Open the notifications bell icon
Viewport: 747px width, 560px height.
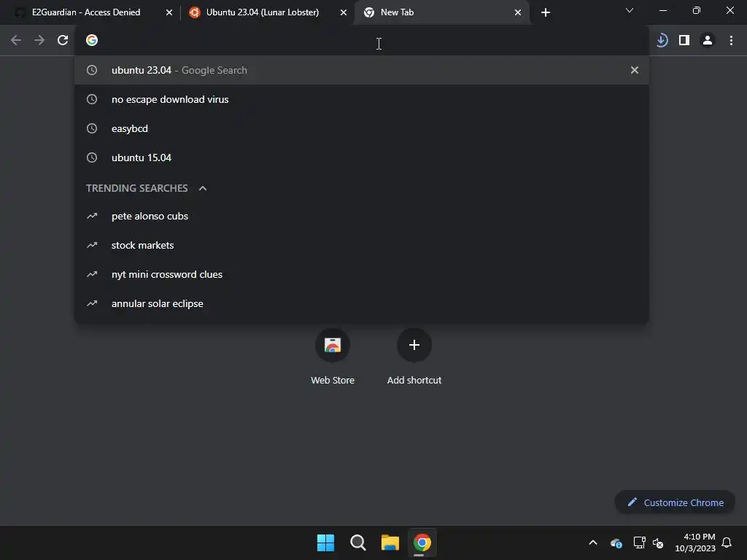[x=727, y=542]
